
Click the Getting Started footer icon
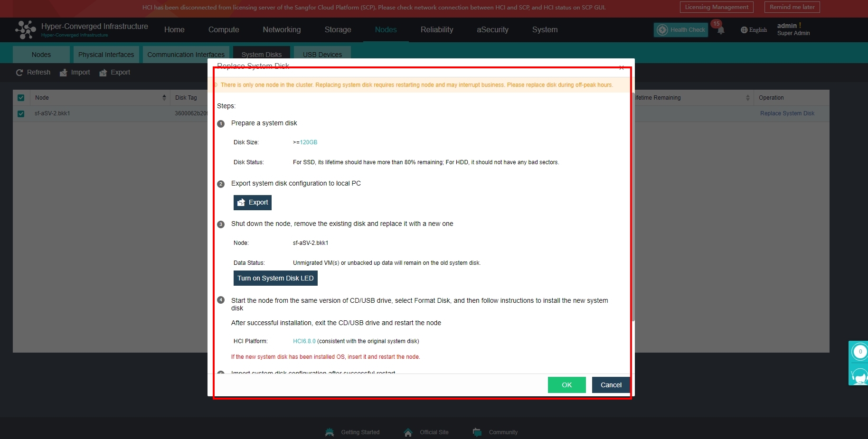click(x=330, y=432)
